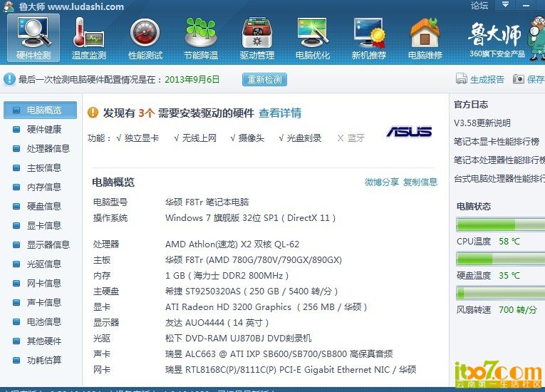Click the 硬盘温度 progress bar
This screenshot has width=545, height=392.
click(x=501, y=259)
